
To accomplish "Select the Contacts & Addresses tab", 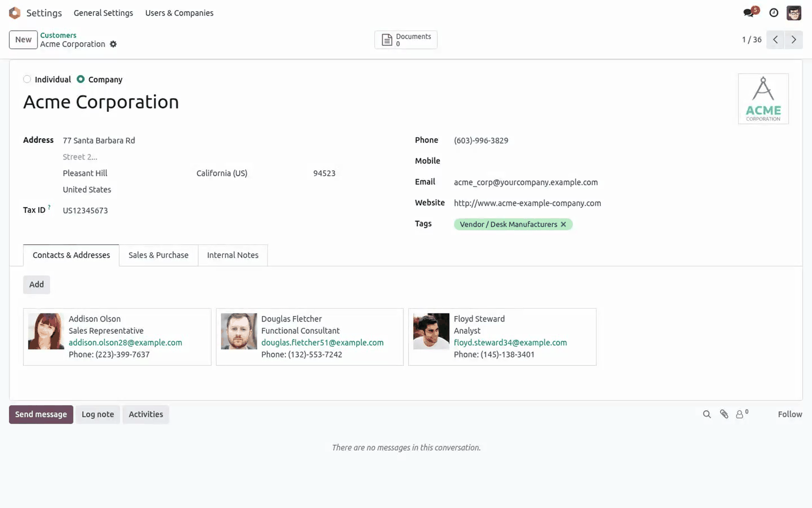I will point(71,255).
